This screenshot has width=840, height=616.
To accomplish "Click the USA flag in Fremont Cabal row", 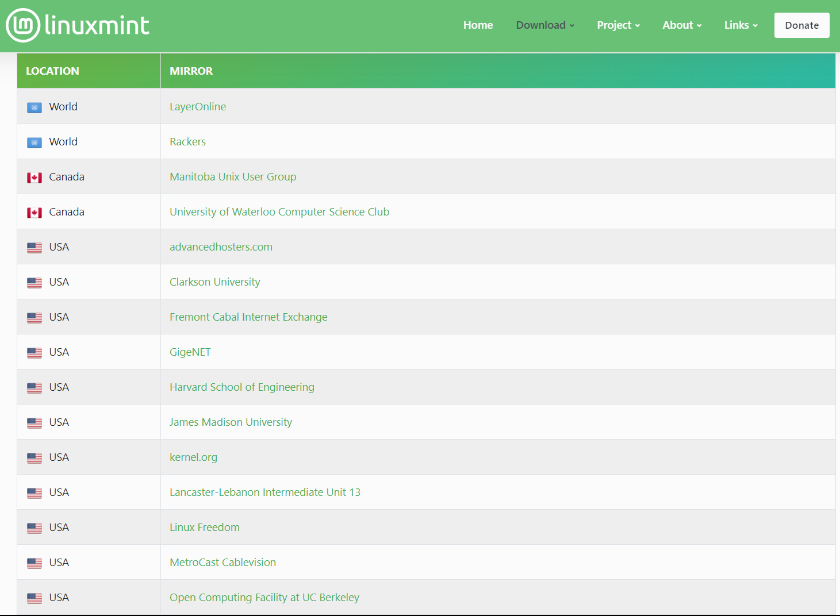I will click(x=34, y=318).
